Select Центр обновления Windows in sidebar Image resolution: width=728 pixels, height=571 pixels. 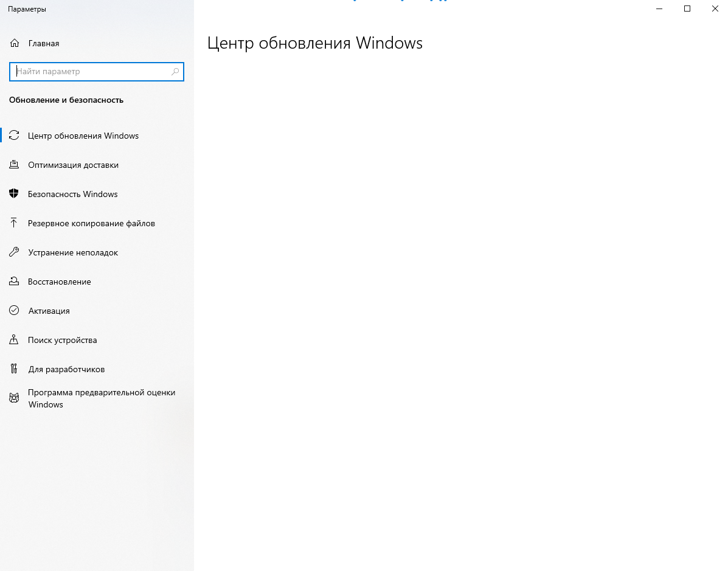tap(97, 136)
